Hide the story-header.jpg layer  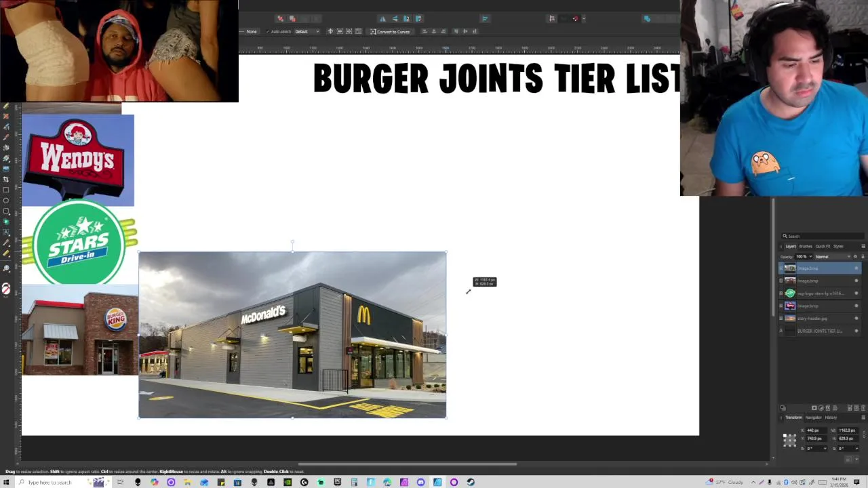pyautogui.click(x=856, y=318)
